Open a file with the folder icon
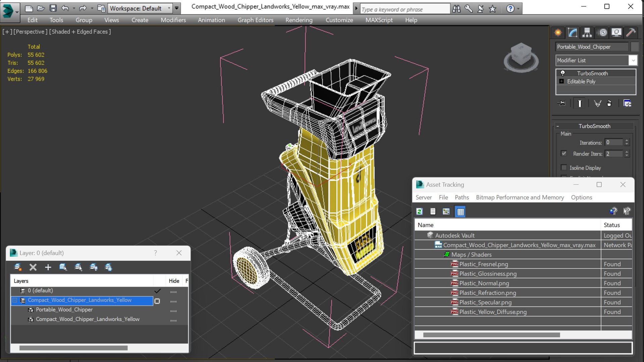644x362 pixels. tap(41, 8)
